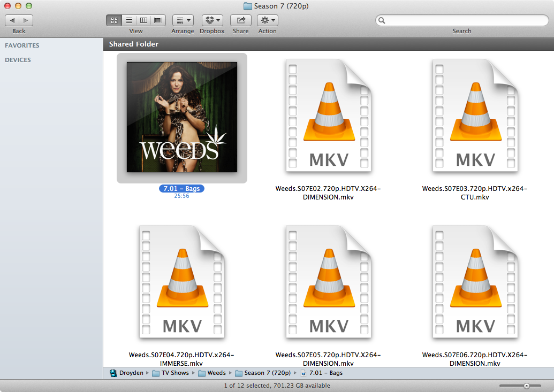Image resolution: width=554 pixels, height=392 pixels.
Task: Select the S07E02 MKV file icon
Action: pos(329,116)
